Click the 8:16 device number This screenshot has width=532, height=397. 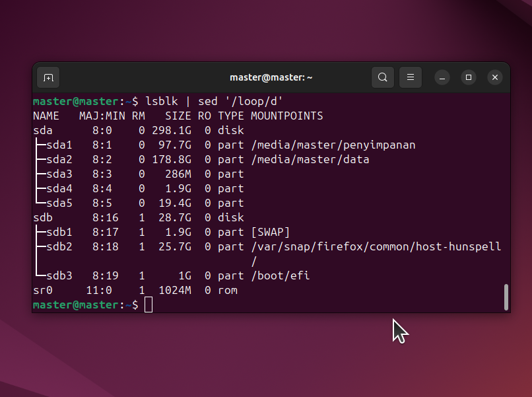point(106,218)
